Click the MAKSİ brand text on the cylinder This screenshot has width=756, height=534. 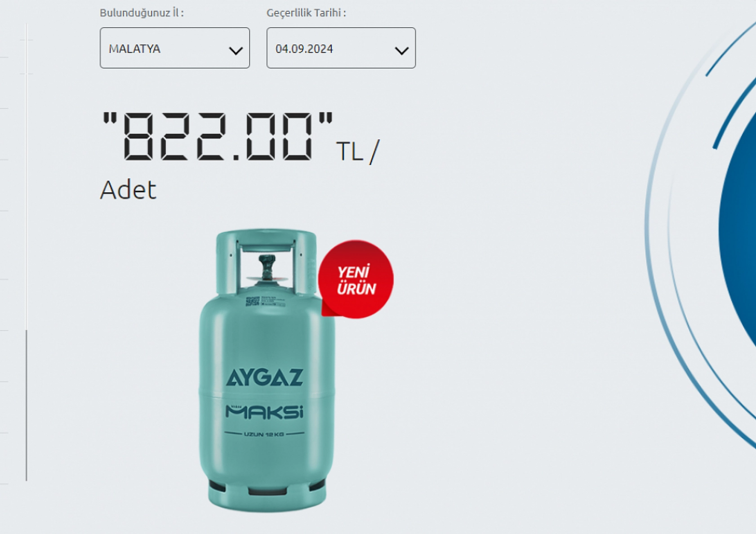tap(264, 412)
